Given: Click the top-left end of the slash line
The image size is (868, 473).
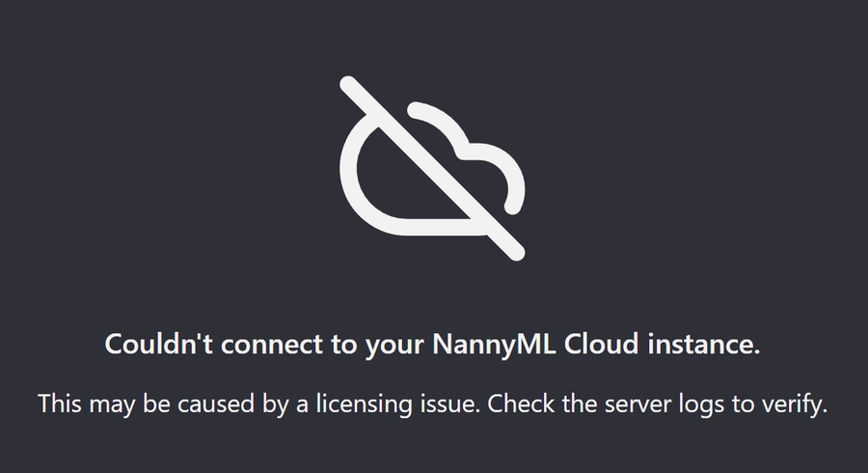Looking at the screenshot, I should coord(349,83).
